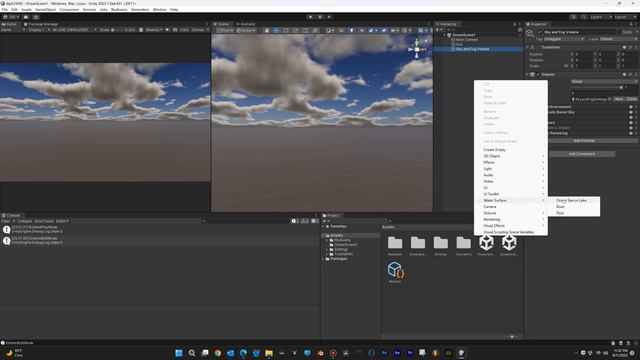640x360 pixels.
Task: Choose Camera in the context menu
Action: [x=511, y=207]
